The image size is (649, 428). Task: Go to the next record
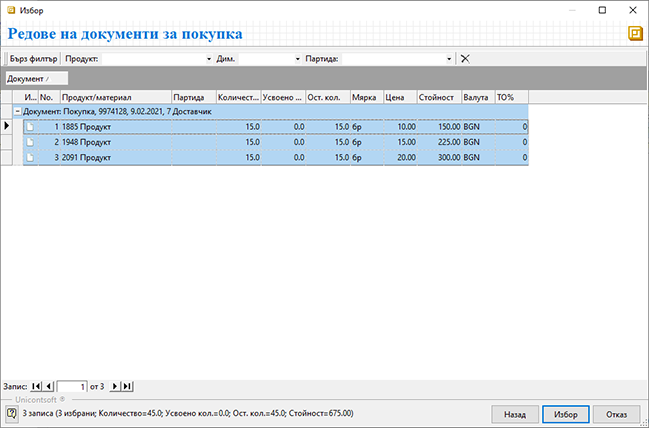tap(115, 386)
